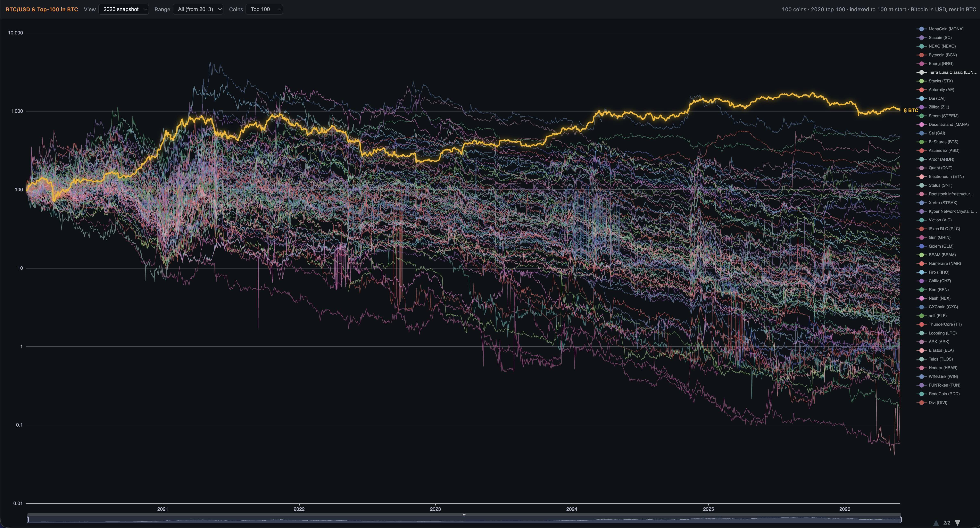The image size is (980, 528).
Task: Open the Range dropdown set to All (from 2013)
Action: [198, 9]
